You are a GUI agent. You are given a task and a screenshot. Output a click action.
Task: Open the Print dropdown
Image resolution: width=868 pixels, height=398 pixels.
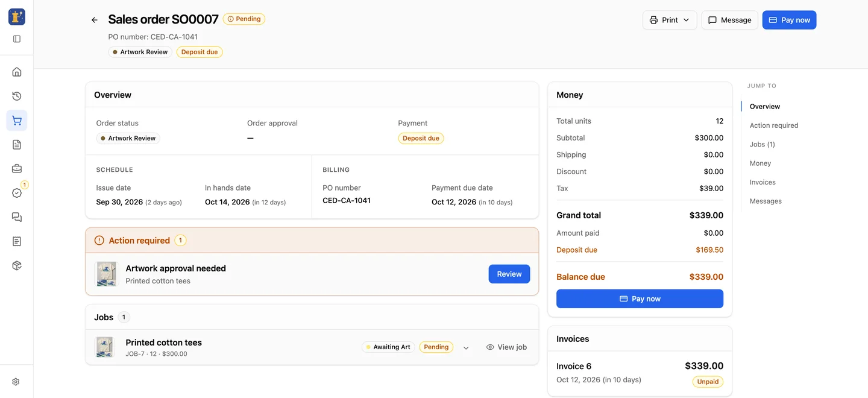pyautogui.click(x=670, y=20)
